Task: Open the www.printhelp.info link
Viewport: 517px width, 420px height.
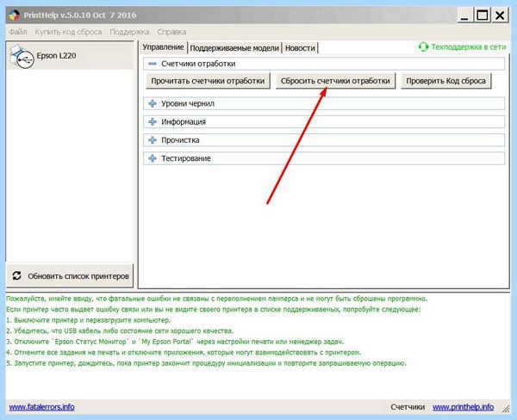Action: click(x=464, y=407)
